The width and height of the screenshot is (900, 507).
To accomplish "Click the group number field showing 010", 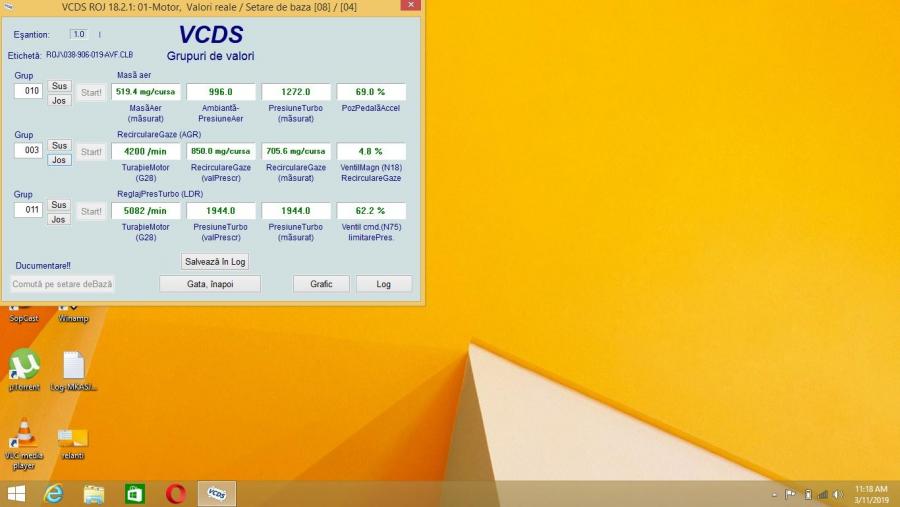I will click(x=28, y=91).
